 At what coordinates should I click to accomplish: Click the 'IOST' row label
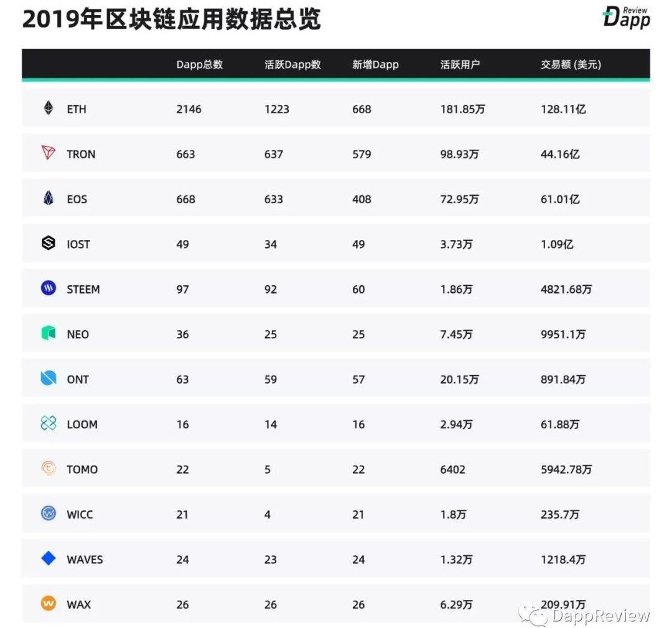click(x=78, y=244)
